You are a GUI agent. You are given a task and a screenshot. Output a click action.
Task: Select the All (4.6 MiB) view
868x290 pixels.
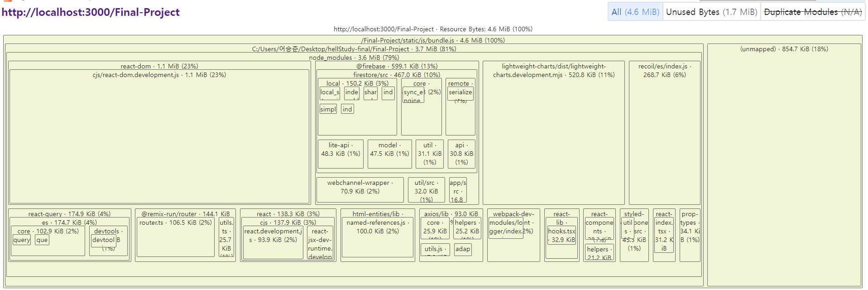(635, 12)
